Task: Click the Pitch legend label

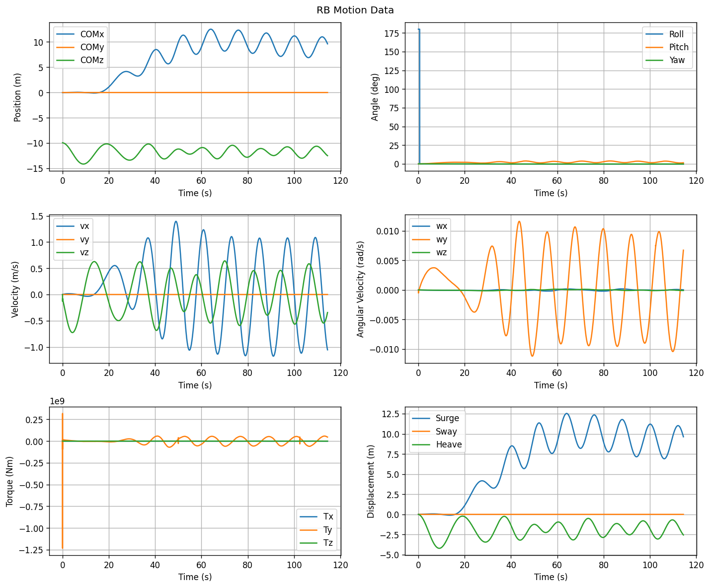Action: [x=679, y=47]
